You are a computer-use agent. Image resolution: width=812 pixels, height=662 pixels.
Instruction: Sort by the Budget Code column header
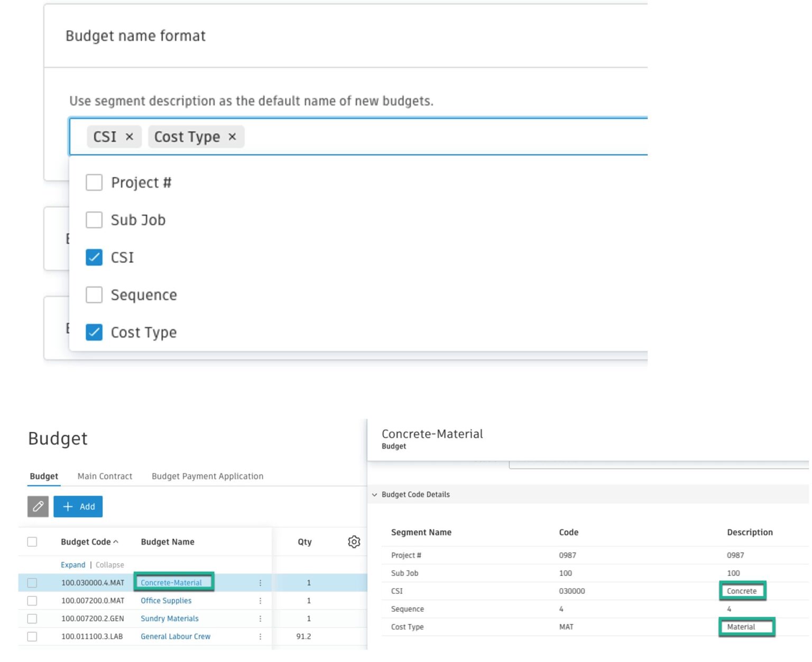point(88,541)
